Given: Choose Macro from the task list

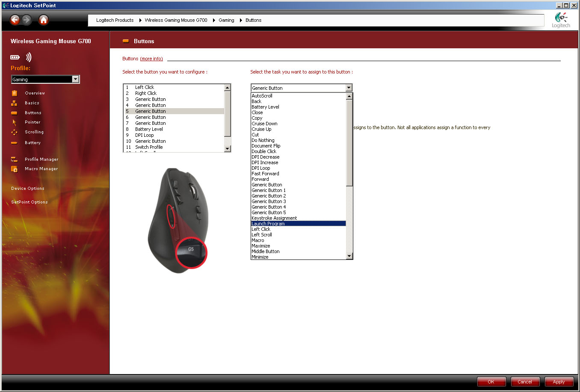Looking at the screenshot, I should (299, 240).
